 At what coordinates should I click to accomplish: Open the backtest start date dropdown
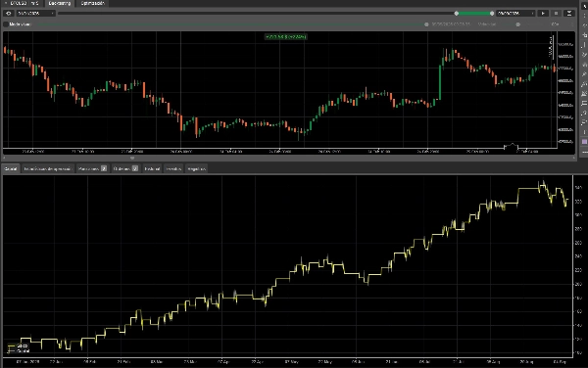click(36, 13)
